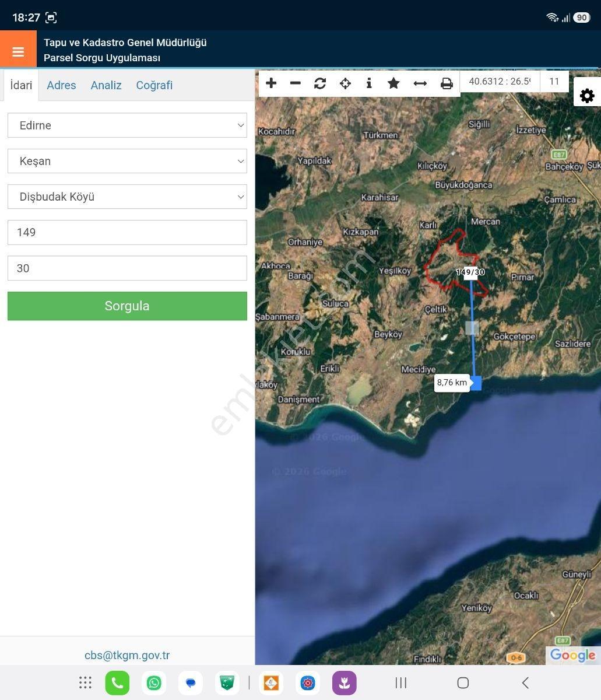Tap the recent apps navigation button

pyautogui.click(x=401, y=682)
